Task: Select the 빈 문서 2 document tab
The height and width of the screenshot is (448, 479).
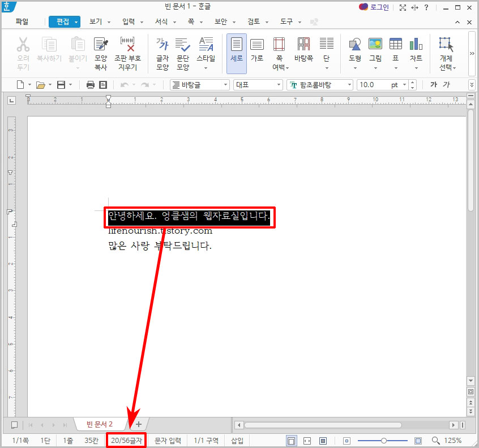Action: (100, 424)
